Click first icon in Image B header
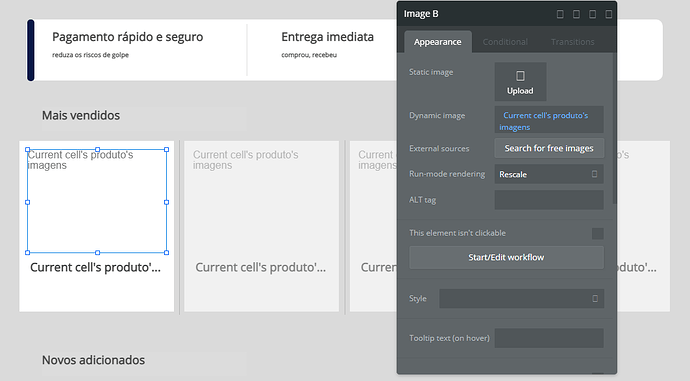The height and width of the screenshot is (381, 690). click(x=560, y=14)
